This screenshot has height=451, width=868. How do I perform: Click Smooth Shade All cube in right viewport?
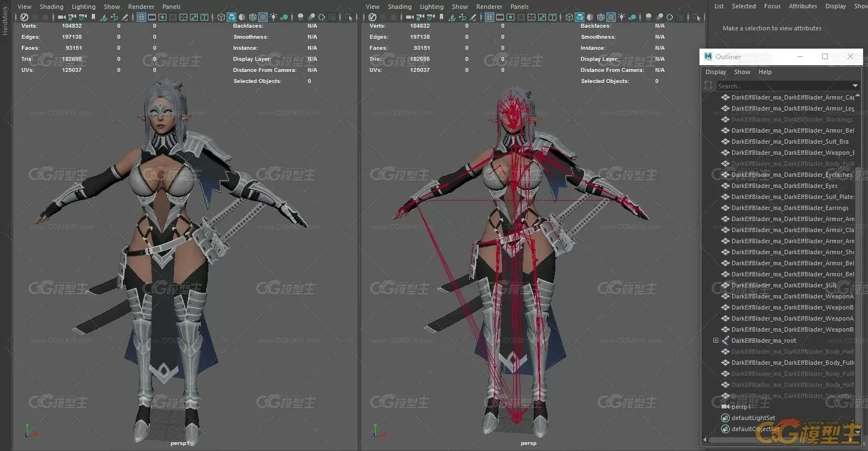(x=580, y=17)
